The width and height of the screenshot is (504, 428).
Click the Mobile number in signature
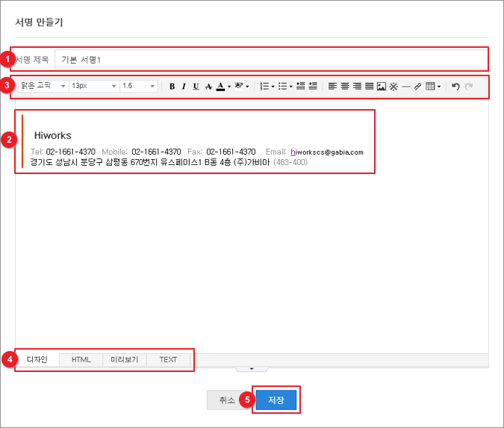[156, 152]
